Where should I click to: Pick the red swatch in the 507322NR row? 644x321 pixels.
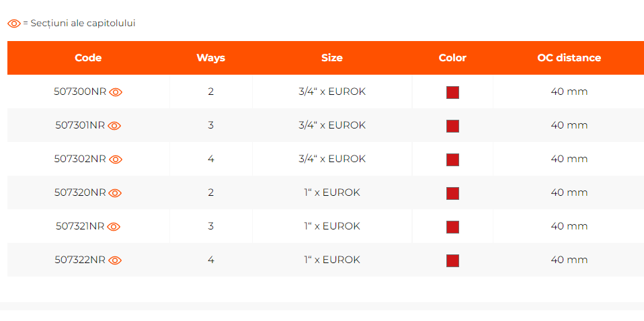tap(452, 260)
